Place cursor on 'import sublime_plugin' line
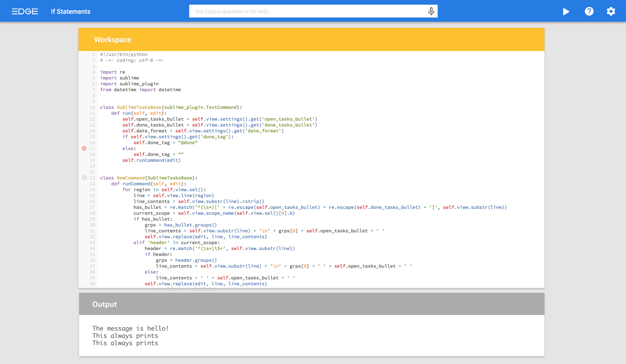The height and width of the screenshot is (364, 626). click(129, 84)
